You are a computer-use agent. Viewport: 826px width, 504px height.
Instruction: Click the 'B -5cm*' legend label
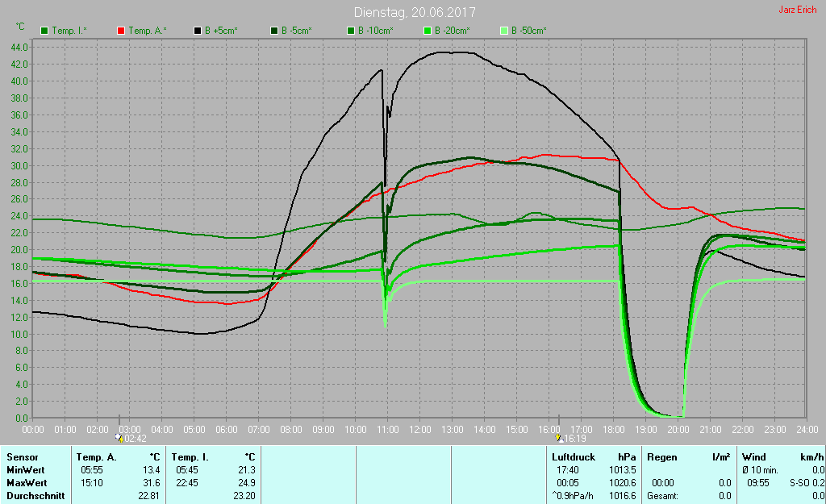[x=297, y=31]
